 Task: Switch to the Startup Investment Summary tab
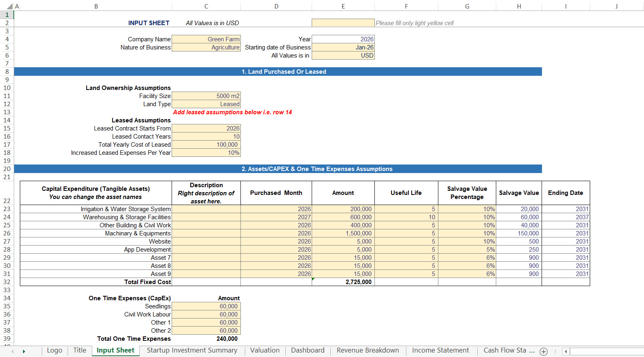[192, 351]
